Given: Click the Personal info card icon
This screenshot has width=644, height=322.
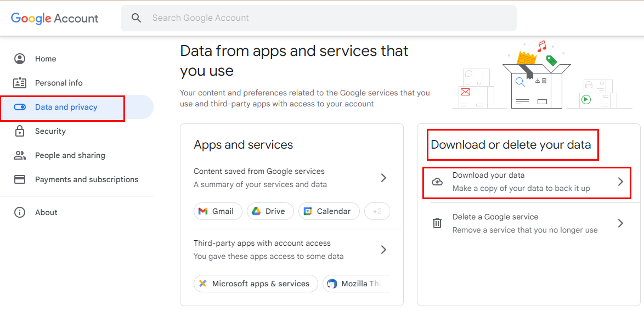Looking at the screenshot, I should point(20,83).
